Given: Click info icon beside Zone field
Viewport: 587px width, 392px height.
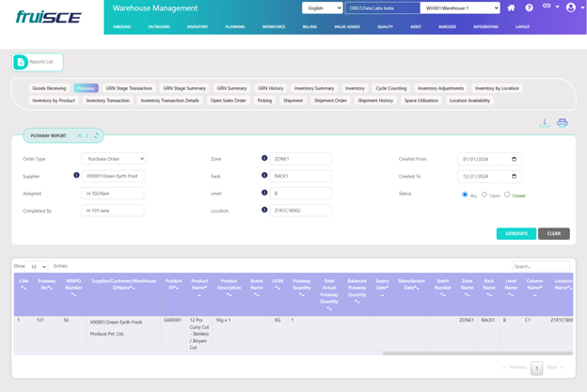Looking at the screenshot, I should [264, 159].
